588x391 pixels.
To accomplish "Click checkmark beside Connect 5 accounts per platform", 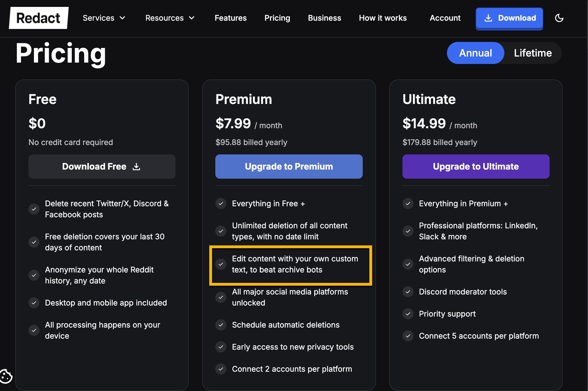I will tap(408, 336).
